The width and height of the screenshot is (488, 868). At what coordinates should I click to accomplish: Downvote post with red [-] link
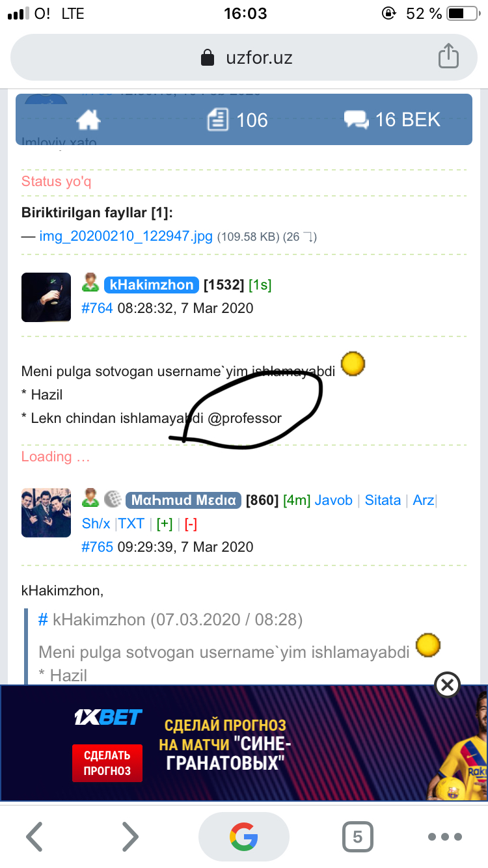point(191,524)
